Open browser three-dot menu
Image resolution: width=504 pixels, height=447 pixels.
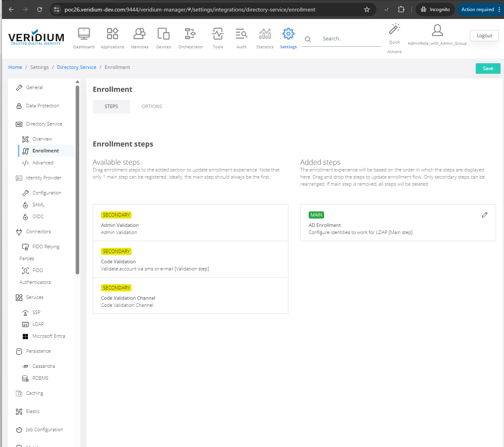(x=499, y=10)
